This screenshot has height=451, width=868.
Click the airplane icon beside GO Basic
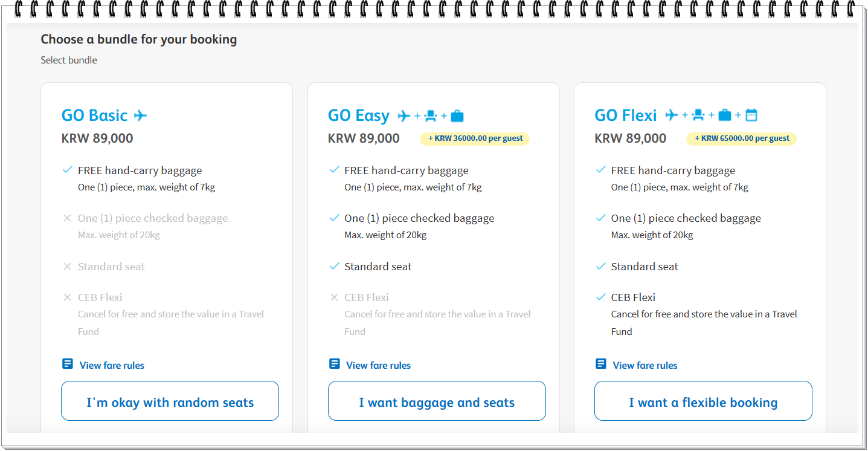[140, 115]
